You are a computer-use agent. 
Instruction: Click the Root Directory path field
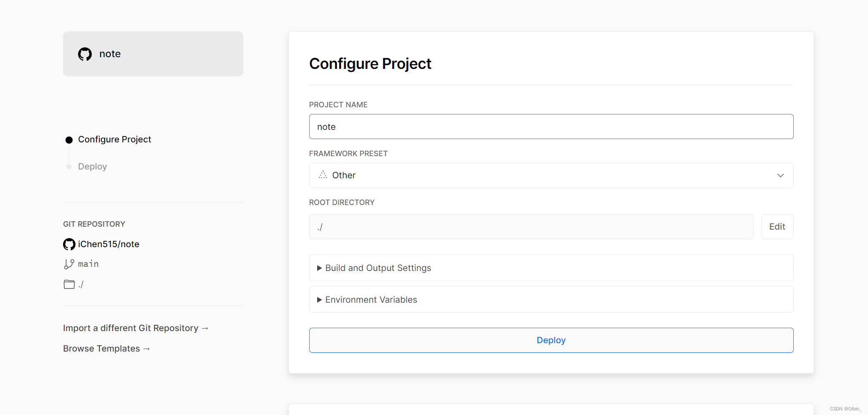click(x=531, y=227)
